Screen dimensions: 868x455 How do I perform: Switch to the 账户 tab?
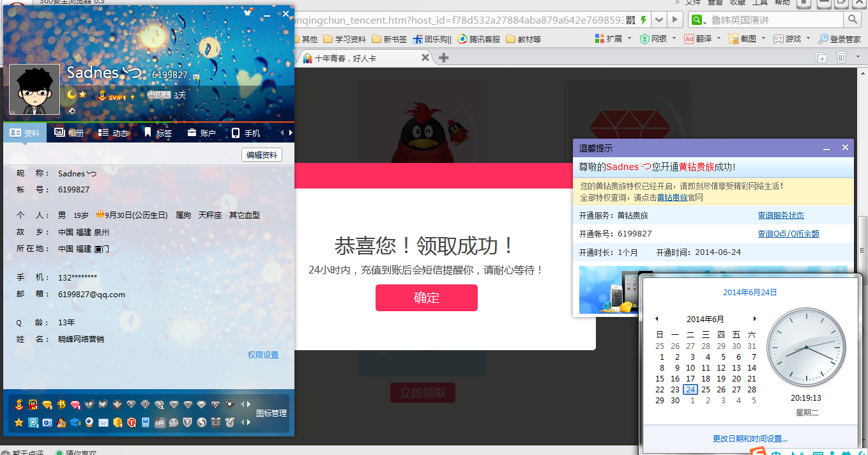click(202, 133)
